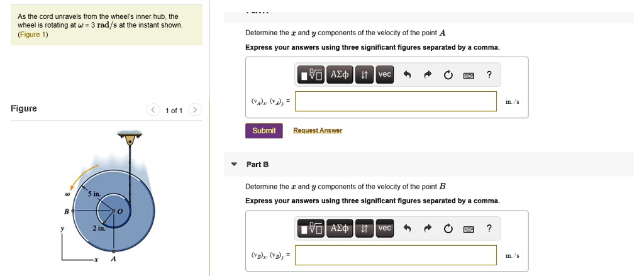Redo edit in Part A toolbar
This screenshot has width=644, height=276.
tap(428, 75)
